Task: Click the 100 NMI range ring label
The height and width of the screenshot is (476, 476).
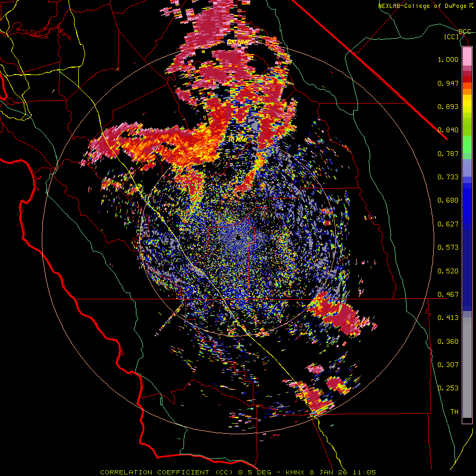Action: point(237,42)
